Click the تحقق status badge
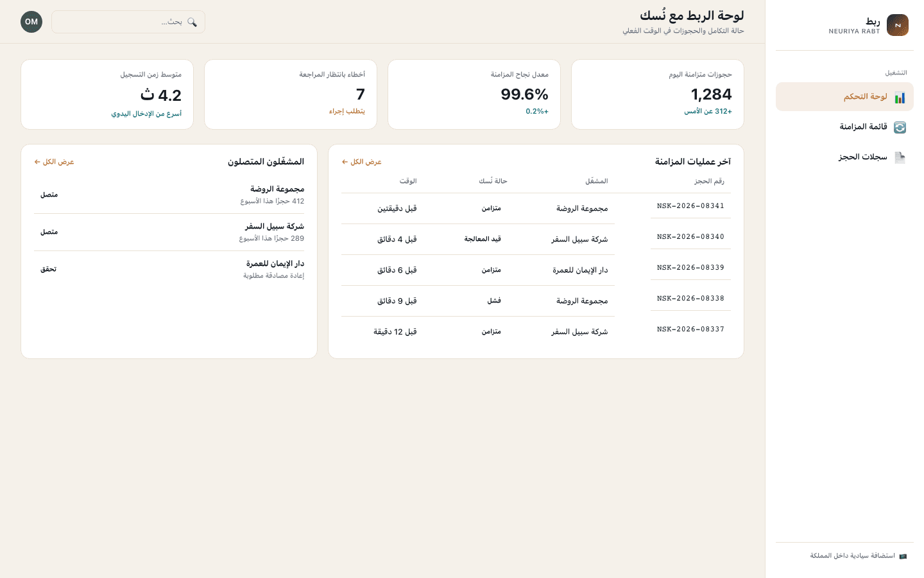Image resolution: width=924 pixels, height=578 pixels. point(49,269)
